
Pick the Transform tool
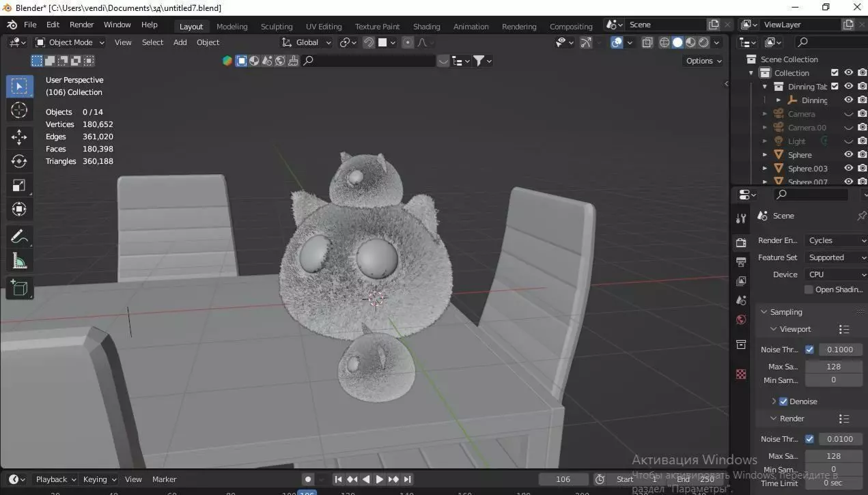pyautogui.click(x=19, y=209)
